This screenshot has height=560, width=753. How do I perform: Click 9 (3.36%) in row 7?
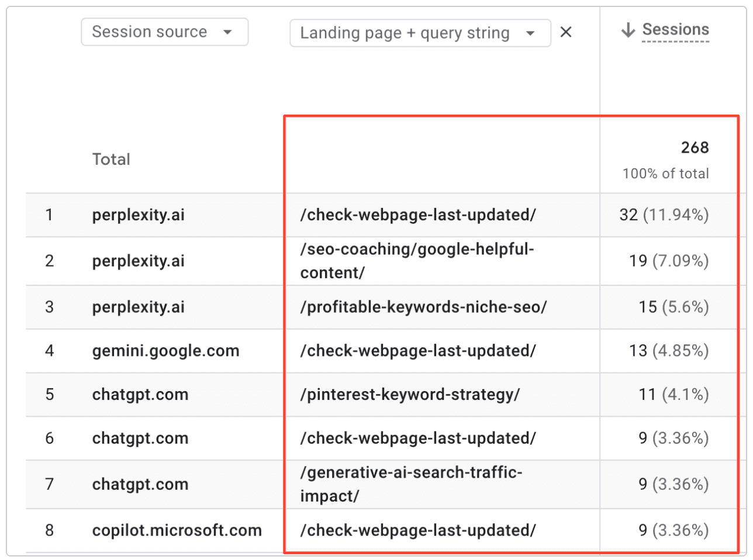[673, 484]
